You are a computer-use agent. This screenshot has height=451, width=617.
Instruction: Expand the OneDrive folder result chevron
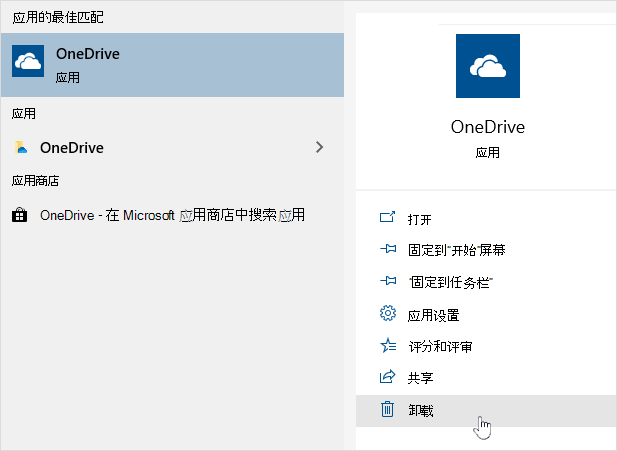[x=320, y=147]
